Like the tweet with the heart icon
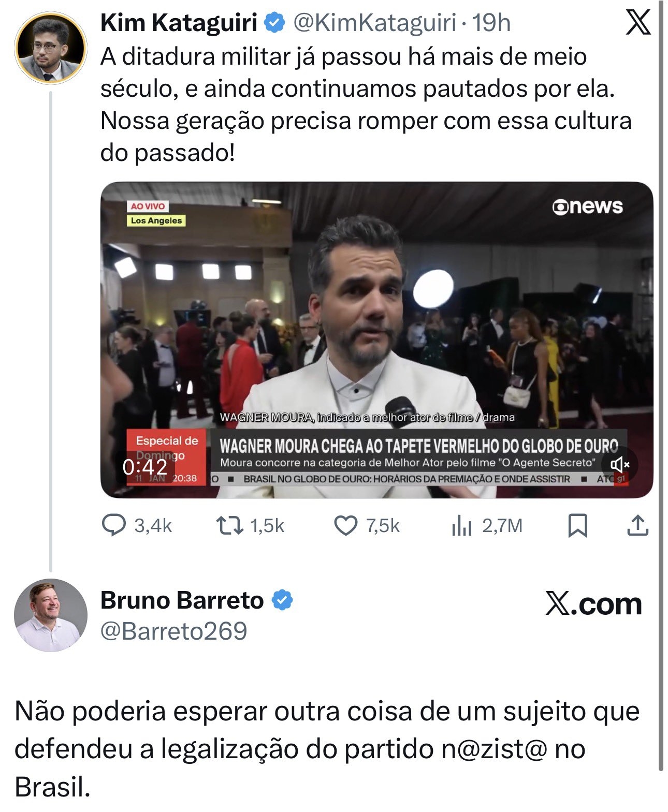Image resolution: width=668 pixels, height=812 pixels. click(345, 526)
